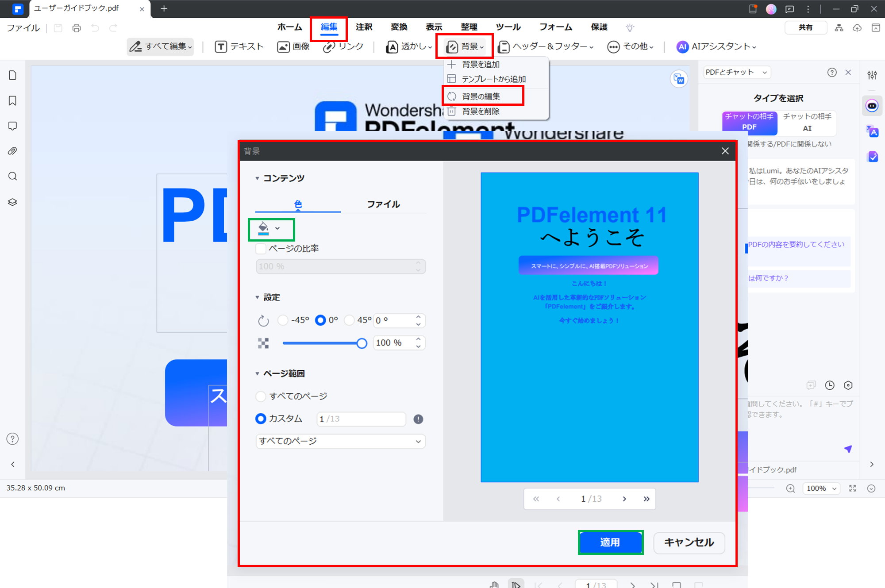Open the PDFとチャット mode dropdown

(x=736, y=73)
